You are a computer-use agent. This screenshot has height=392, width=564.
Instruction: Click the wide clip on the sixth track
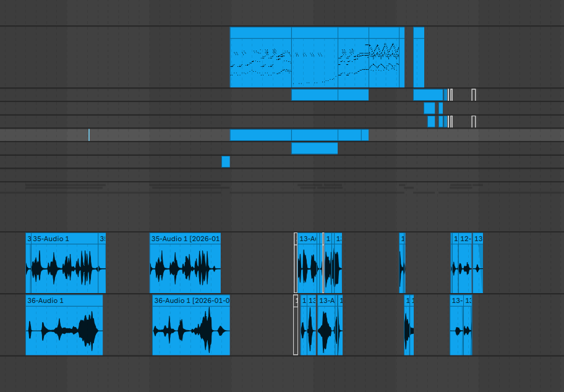315,148
